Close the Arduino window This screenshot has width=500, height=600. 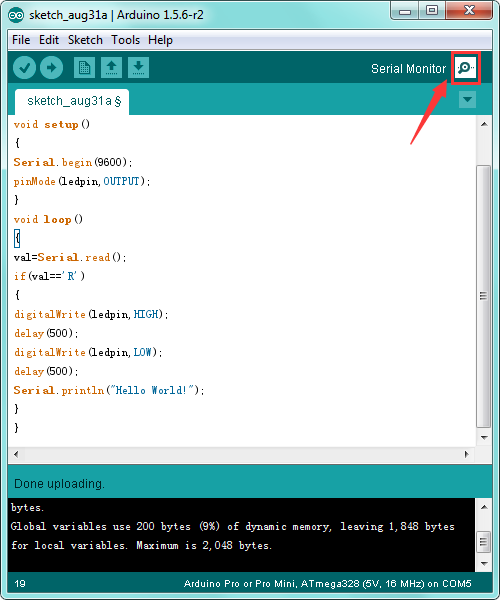(x=469, y=10)
